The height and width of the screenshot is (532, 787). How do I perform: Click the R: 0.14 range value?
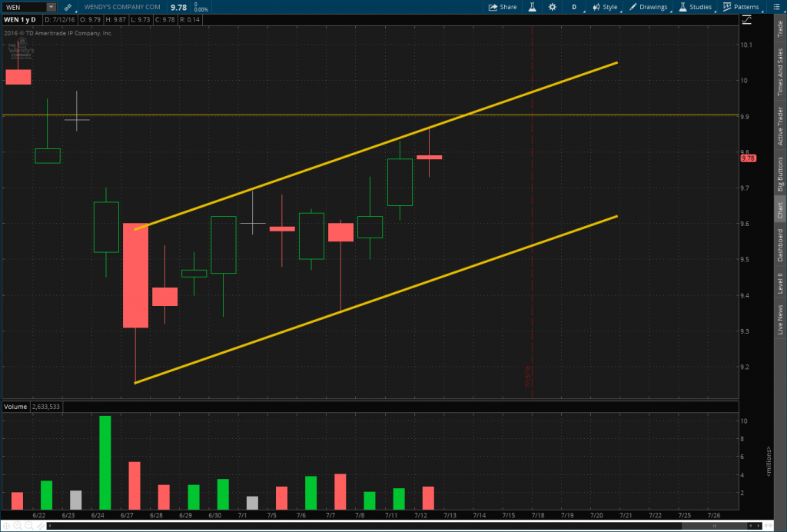pyautogui.click(x=190, y=19)
